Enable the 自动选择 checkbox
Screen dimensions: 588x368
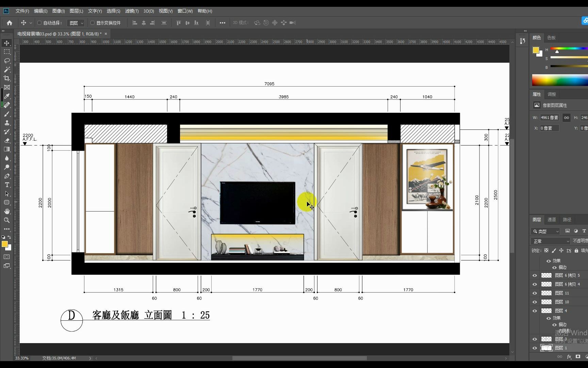(39, 23)
